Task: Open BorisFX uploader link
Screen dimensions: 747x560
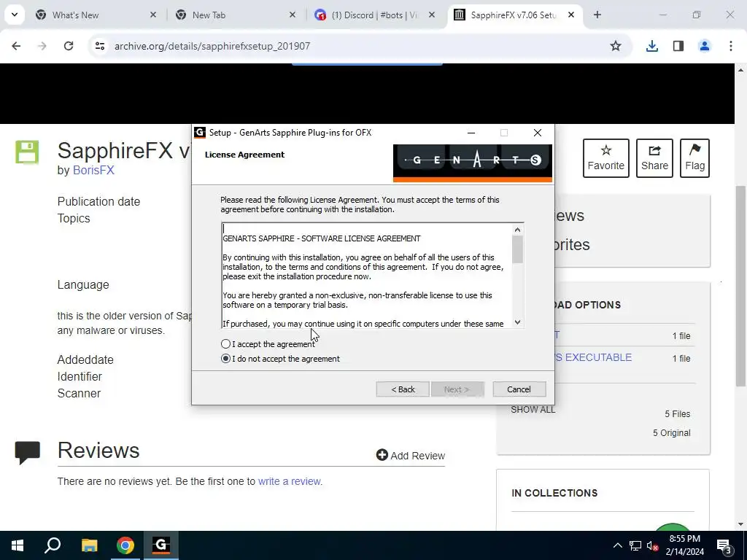Action: point(93,171)
